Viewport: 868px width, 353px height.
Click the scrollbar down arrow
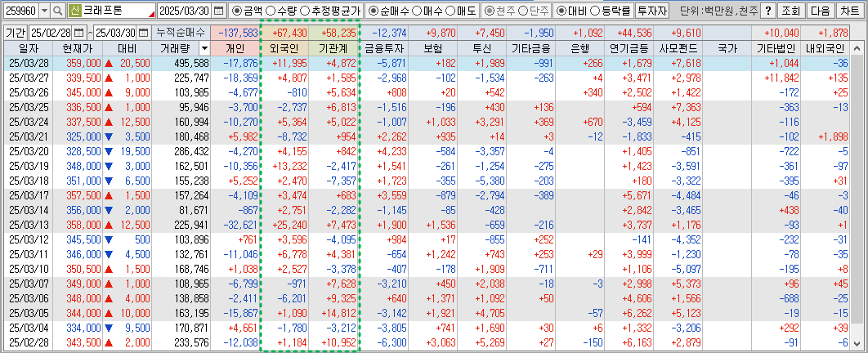coord(855,344)
